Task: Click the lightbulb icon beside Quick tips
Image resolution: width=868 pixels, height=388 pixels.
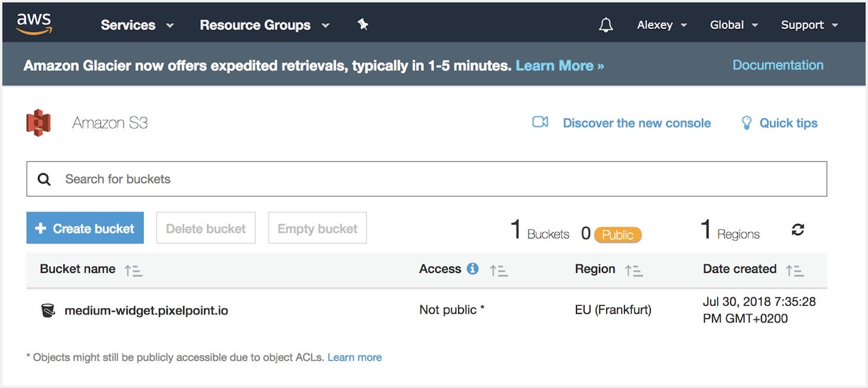Action: point(746,123)
